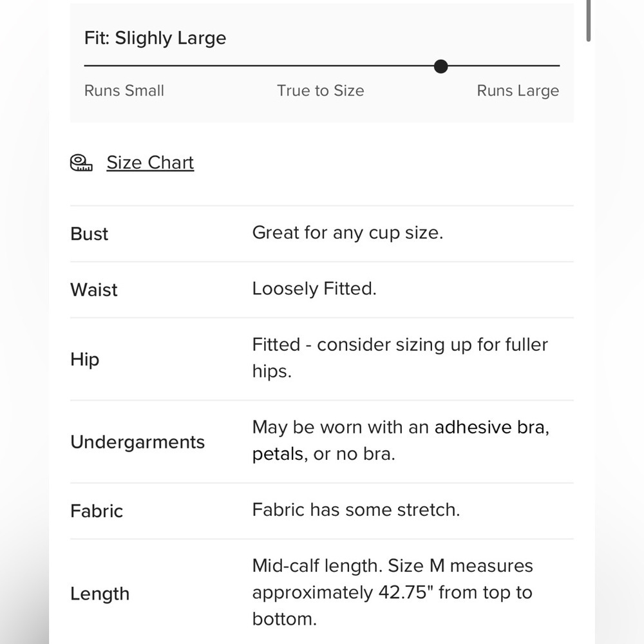
Task: Click the fit slider black dot
Action: [440, 66]
